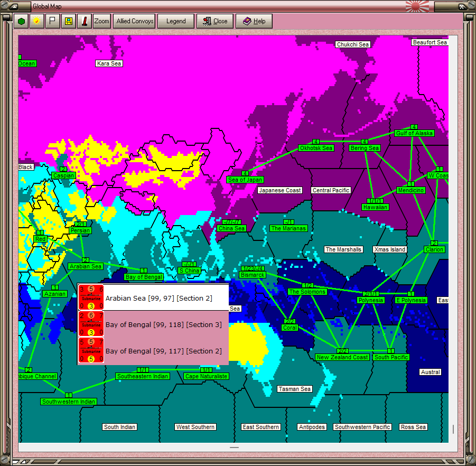Click the red factory smokestack icon
The height and width of the screenshot is (466, 476).
coord(85,21)
